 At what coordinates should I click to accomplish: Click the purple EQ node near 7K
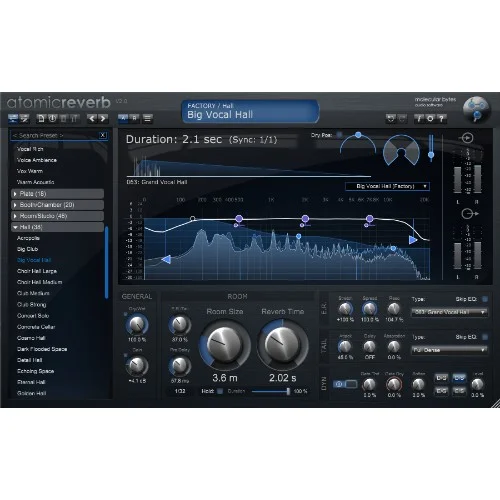pos(369,219)
